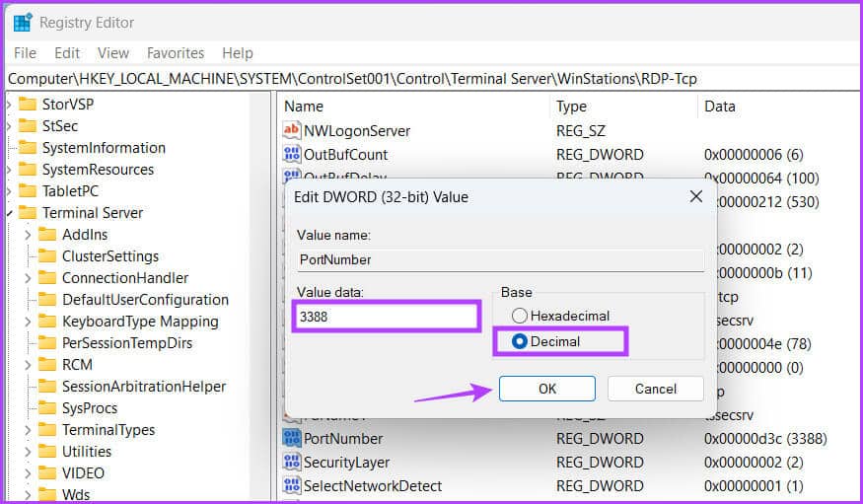Select the SystemResources folder icon
Viewport: 863px width, 504px height.
[28, 170]
